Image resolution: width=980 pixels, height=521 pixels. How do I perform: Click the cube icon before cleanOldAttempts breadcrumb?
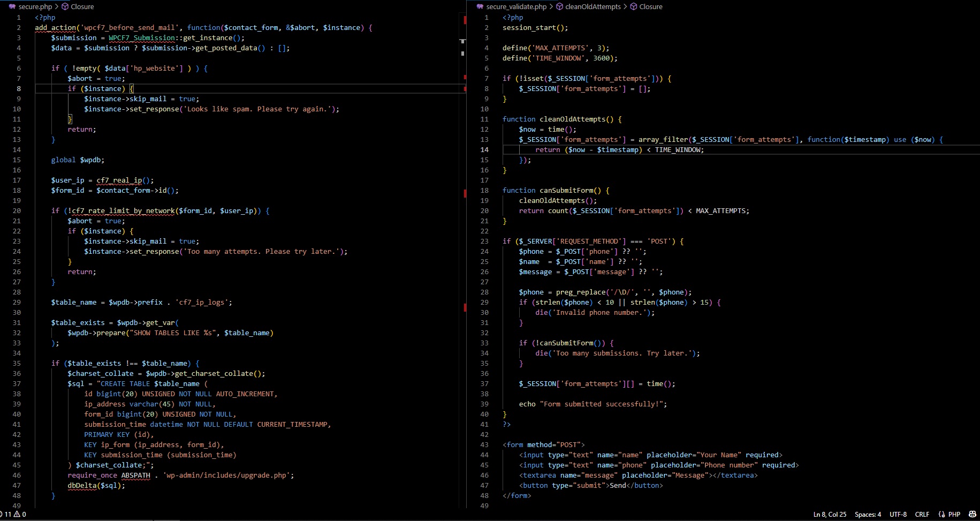click(x=559, y=6)
